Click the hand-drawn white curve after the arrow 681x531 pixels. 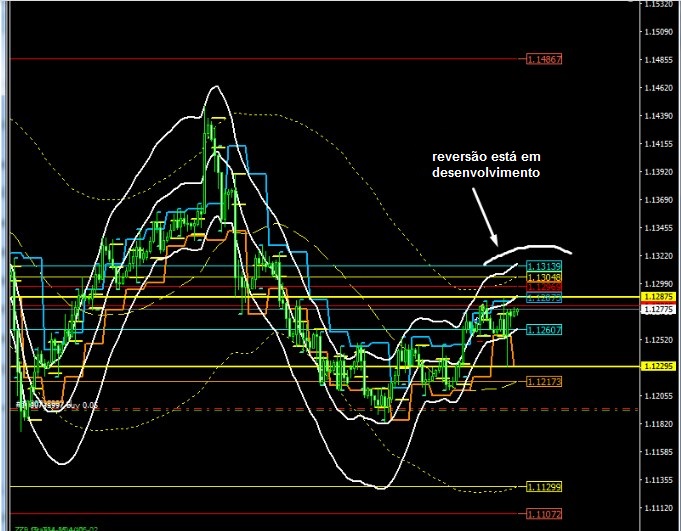(530, 248)
